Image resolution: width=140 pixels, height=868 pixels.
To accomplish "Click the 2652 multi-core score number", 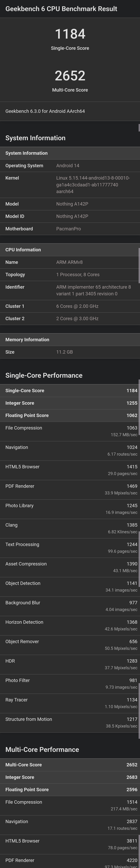I will click(70, 76).
